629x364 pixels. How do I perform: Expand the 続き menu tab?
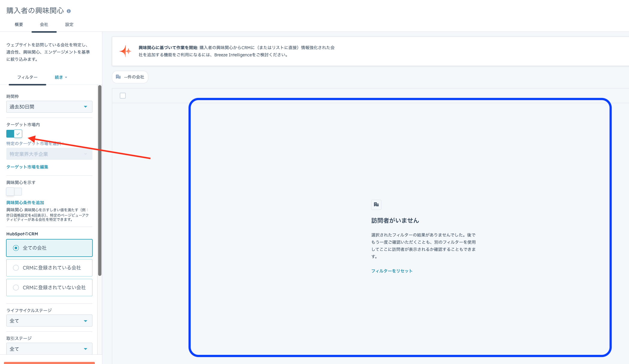point(61,77)
